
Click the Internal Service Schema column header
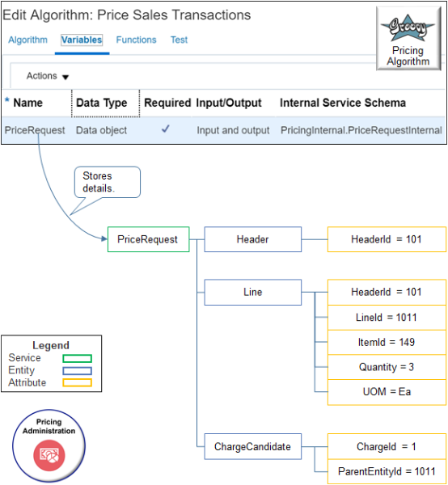point(343,103)
